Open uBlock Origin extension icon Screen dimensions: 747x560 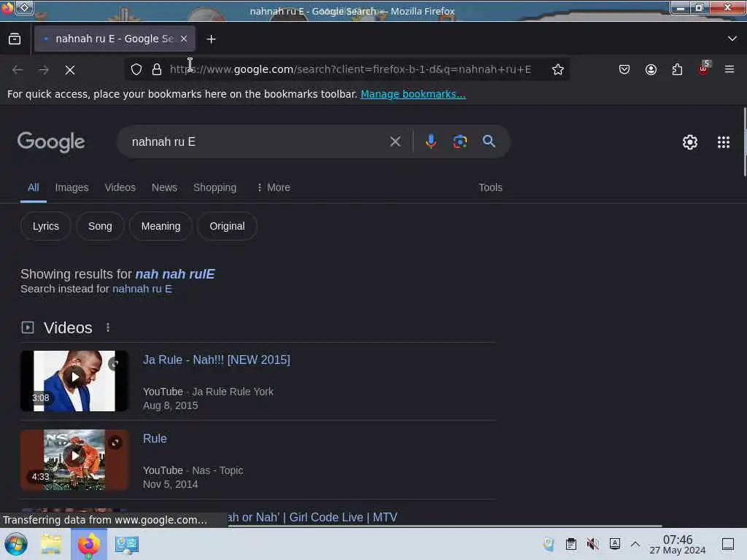[703, 69]
